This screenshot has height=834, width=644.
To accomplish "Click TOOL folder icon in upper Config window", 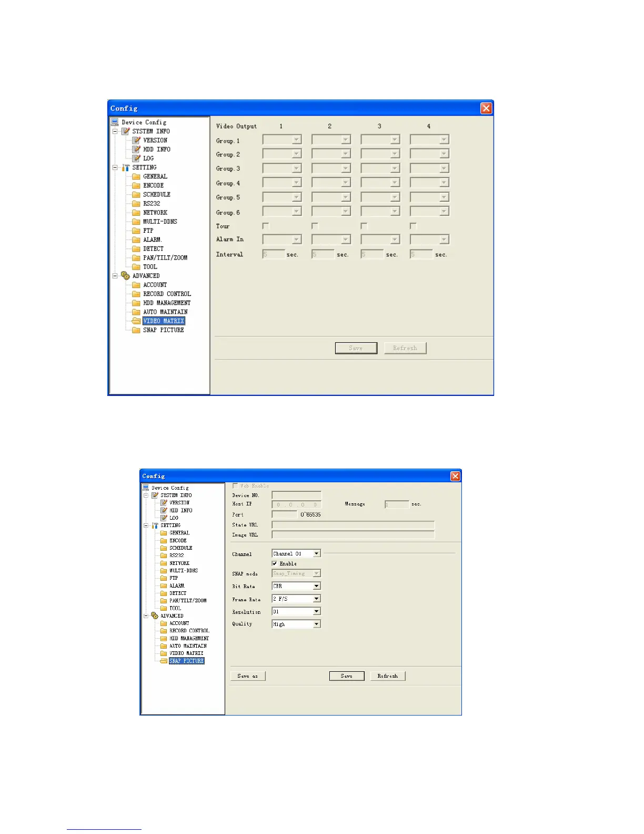I will coord(136,266).
